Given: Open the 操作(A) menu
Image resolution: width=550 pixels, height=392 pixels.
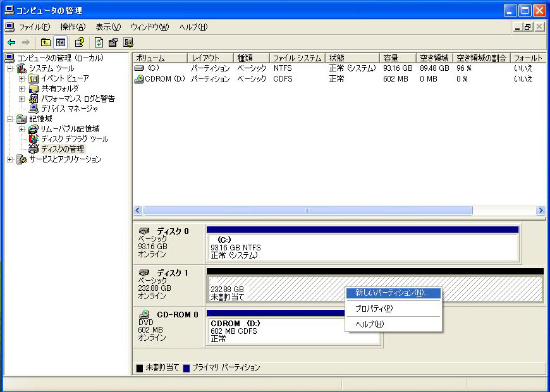Looking at the screenshot, I should pyautogui.click(x=73, y=27).
